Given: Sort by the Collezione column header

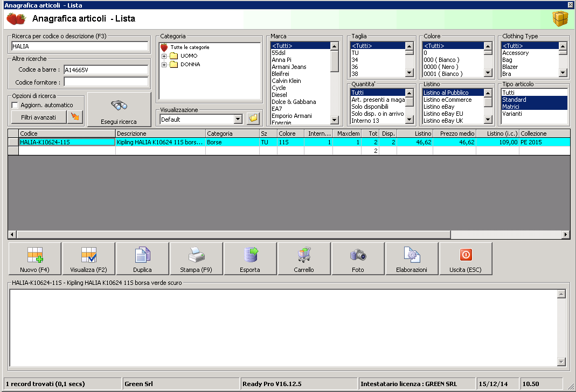Looking at the screenshot, I should pyautogui.click(x=544, y=134).
